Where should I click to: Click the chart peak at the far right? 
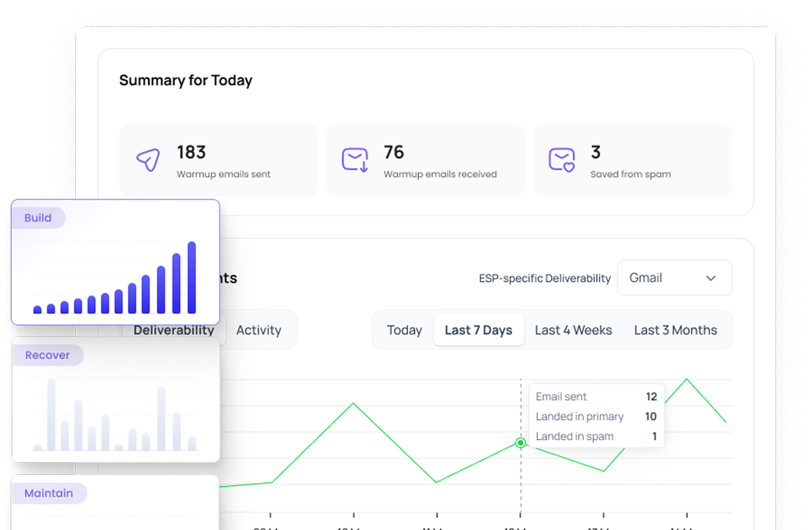click(x=687, y=379)
